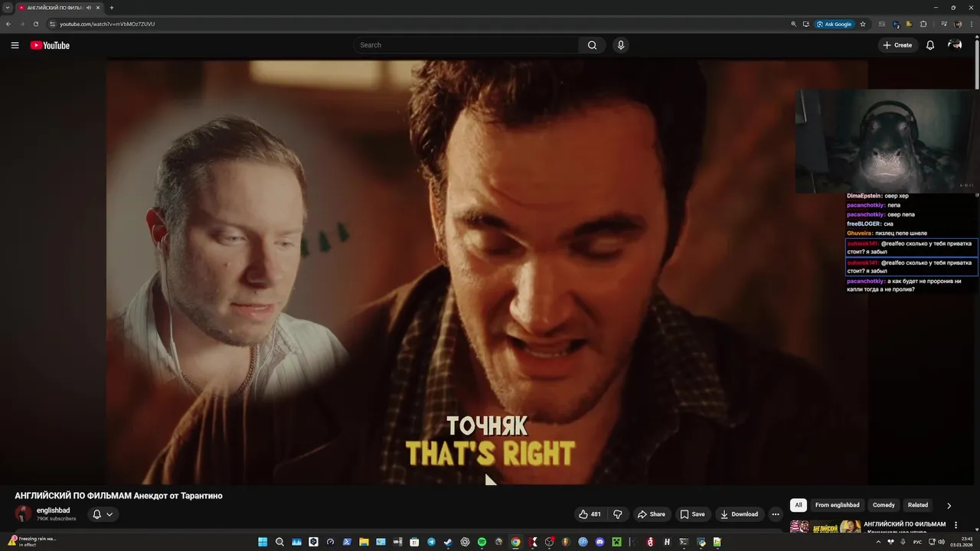The image size is (980, 551).
Task: Open Windows taskbar search
Action: click(279, 542)
